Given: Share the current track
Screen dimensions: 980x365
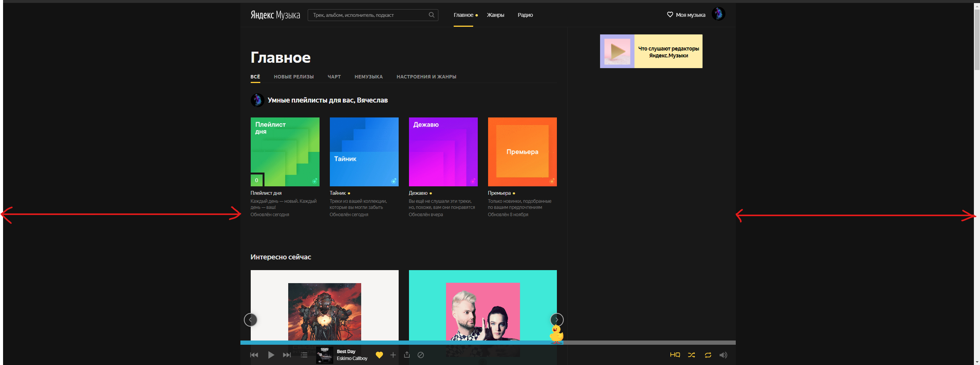Looking at the screenshot, I should click(x=407, y=355).
